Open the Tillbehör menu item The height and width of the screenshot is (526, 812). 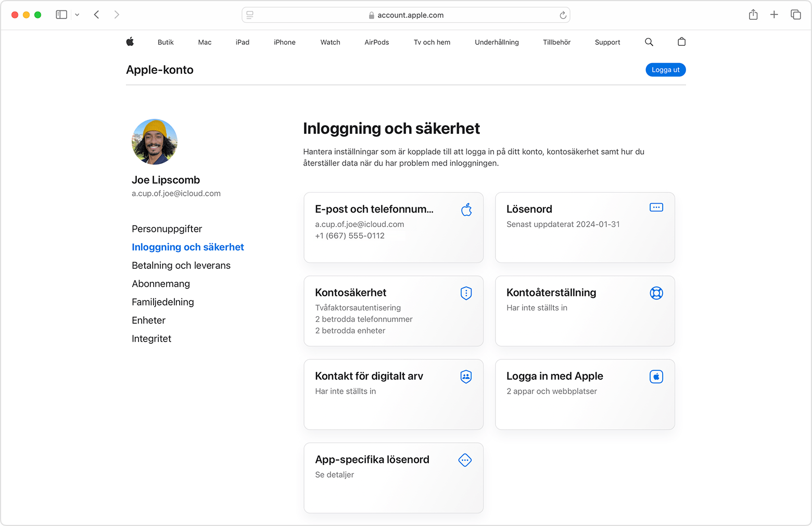pos(557,42)
